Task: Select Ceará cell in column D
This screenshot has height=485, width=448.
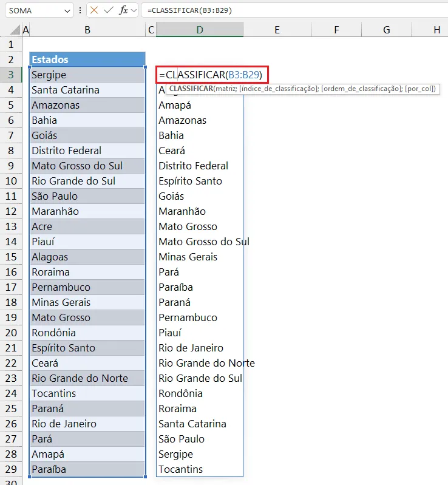Action: pos(200,151)
